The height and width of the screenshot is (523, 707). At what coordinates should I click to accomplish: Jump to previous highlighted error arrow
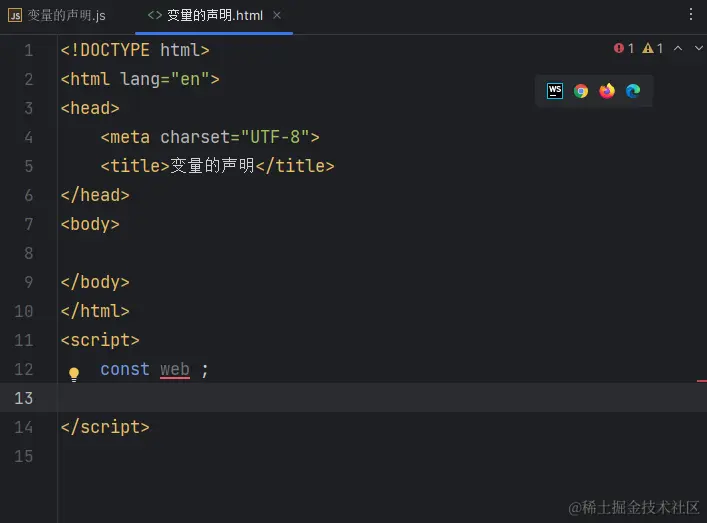(677, 48)
